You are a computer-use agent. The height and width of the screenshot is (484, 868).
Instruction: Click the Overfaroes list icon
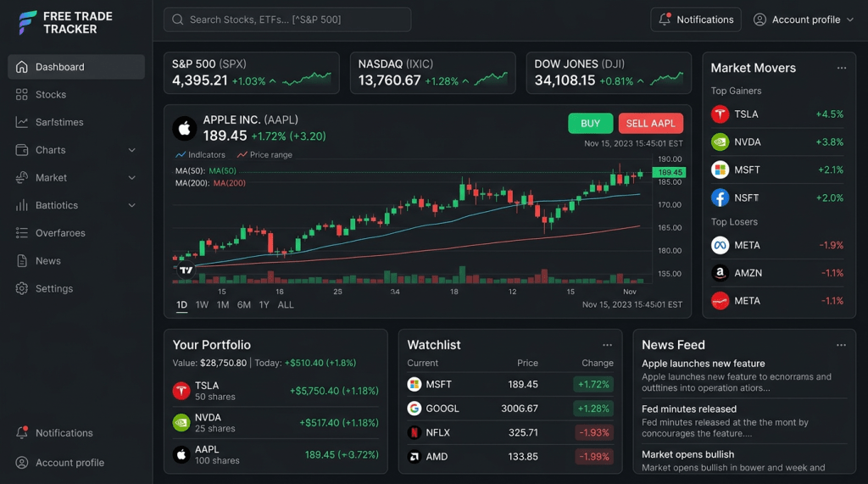click(21, 233)
